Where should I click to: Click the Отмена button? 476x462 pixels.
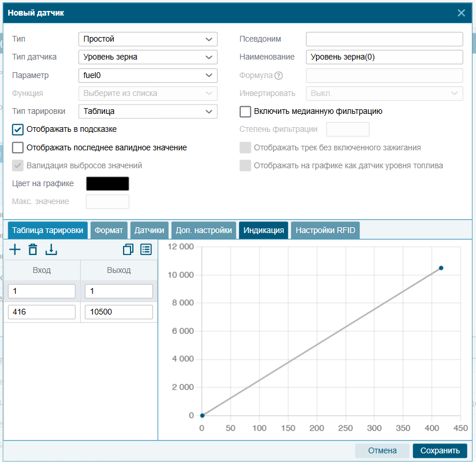pos(382,450)
